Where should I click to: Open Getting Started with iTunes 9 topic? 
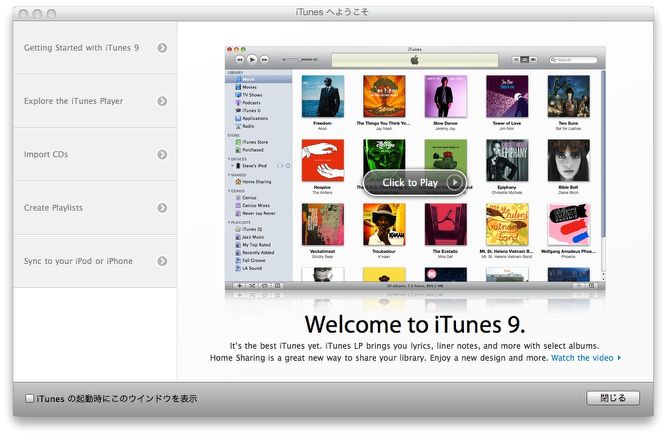[x=95, y=48]
